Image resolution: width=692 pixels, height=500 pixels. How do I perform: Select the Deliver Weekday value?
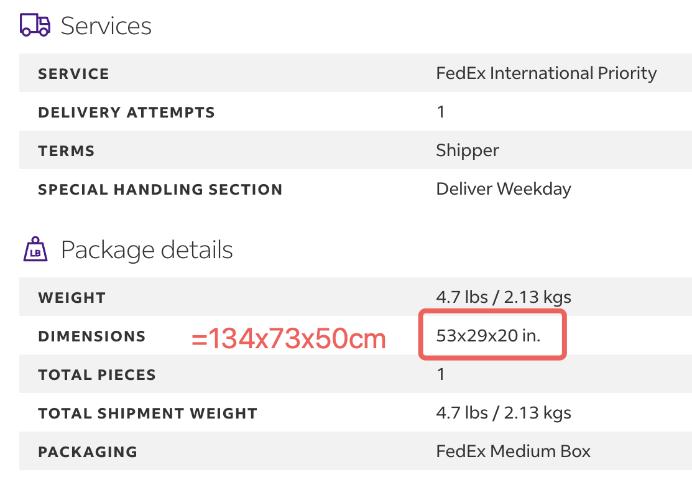(x=504, y=189)
